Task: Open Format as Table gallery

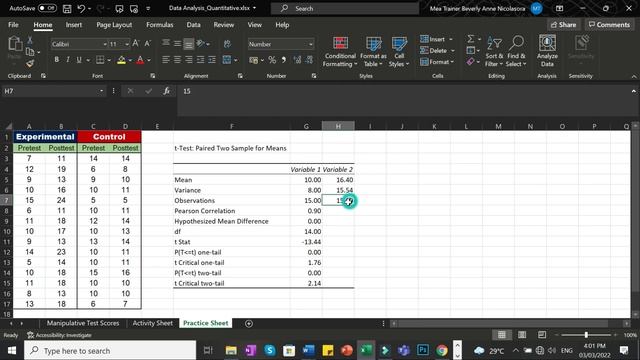Action: click(373, 51)
